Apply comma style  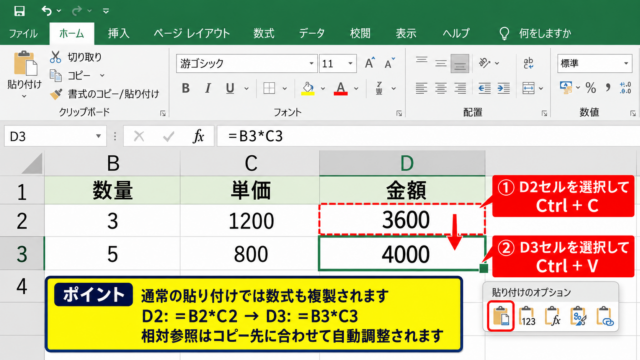608,87
